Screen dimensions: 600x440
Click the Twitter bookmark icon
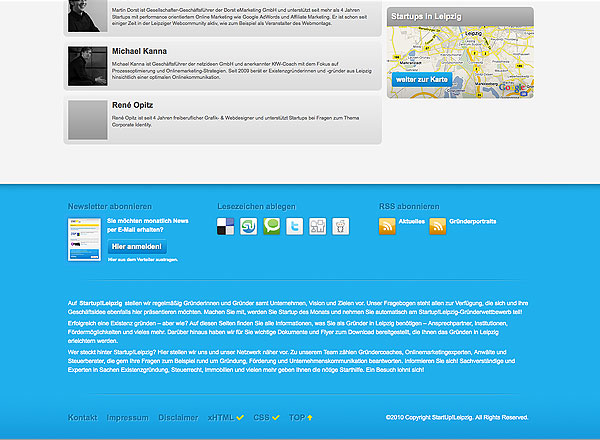pyautogui.click(x=294, y=226)
